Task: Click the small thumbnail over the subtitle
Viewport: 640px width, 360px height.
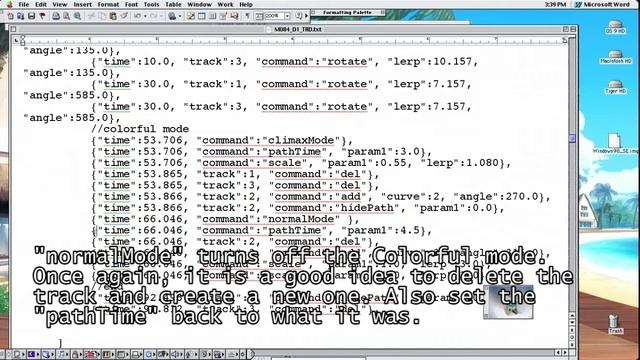Action: 508,302
